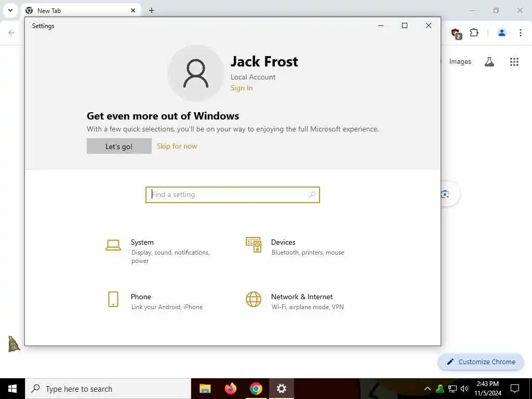Minimize the Settings window
The height and width of the screenshot is (399, 532).
381,26
